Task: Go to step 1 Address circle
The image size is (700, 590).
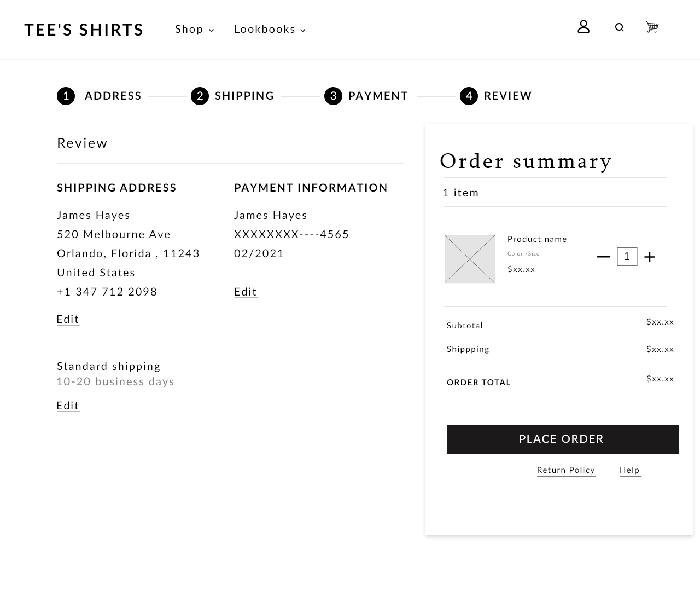Action: (66, 96)
